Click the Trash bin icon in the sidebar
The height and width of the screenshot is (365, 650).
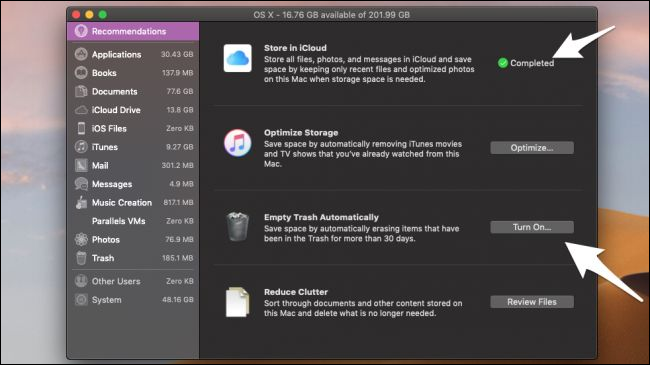81,258
